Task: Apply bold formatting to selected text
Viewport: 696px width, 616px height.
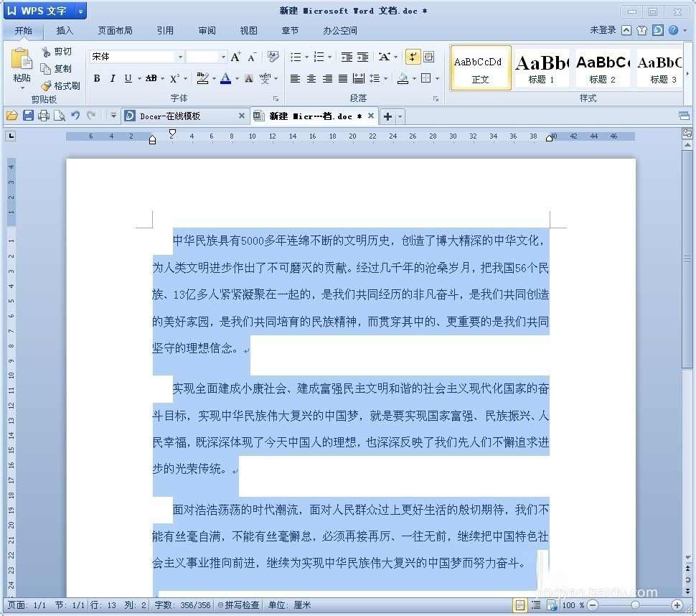Action: 98,78
